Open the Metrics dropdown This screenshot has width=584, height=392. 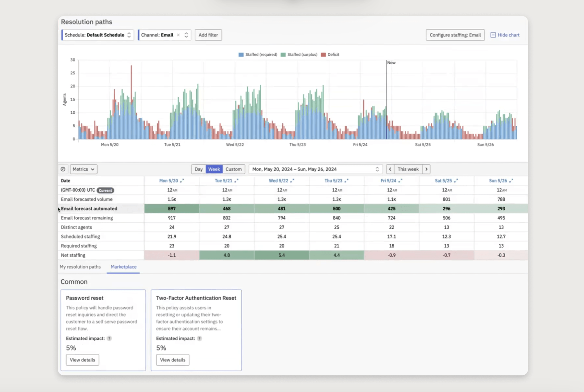[x=84, y=169]
